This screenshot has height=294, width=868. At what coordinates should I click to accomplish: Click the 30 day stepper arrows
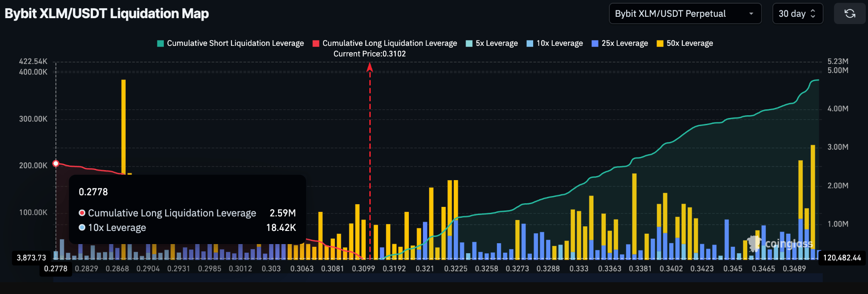813,14
